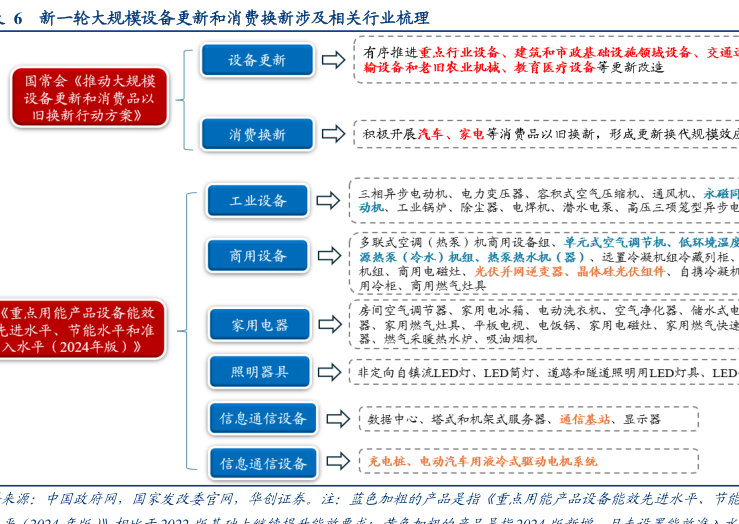
Task: Click the 信息通信设备 box beside 数据中心 text
Action: point(263,419)
